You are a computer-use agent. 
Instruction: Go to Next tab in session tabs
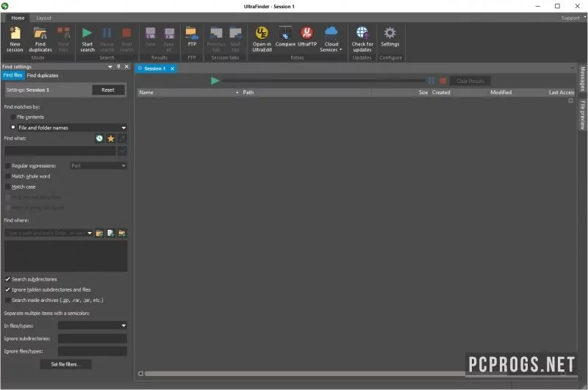[x=235, y=39]
